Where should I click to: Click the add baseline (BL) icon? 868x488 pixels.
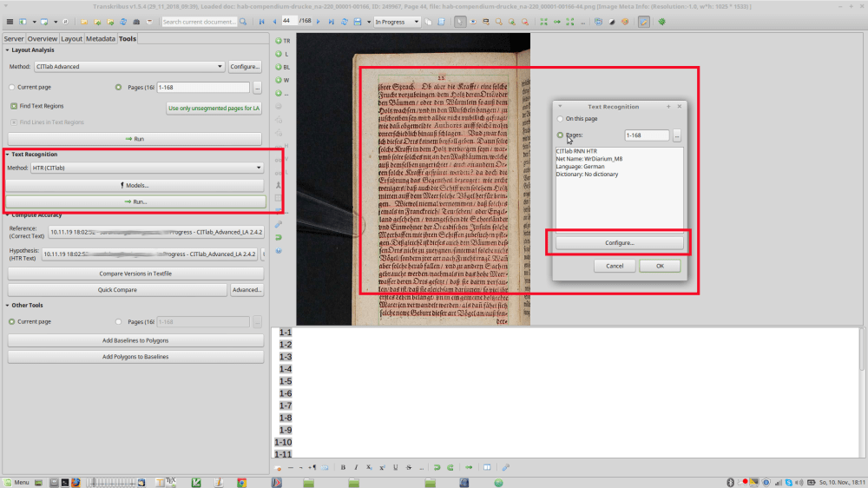tap(279, 67)
